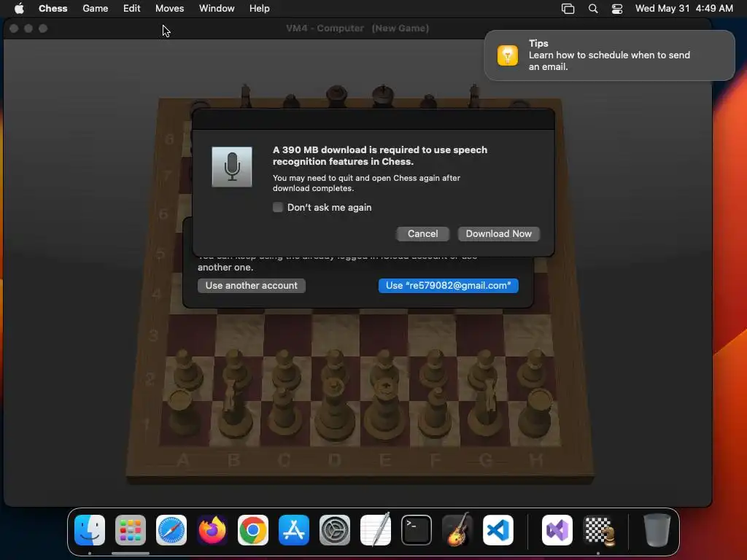Open Finder from the dock

90,530
